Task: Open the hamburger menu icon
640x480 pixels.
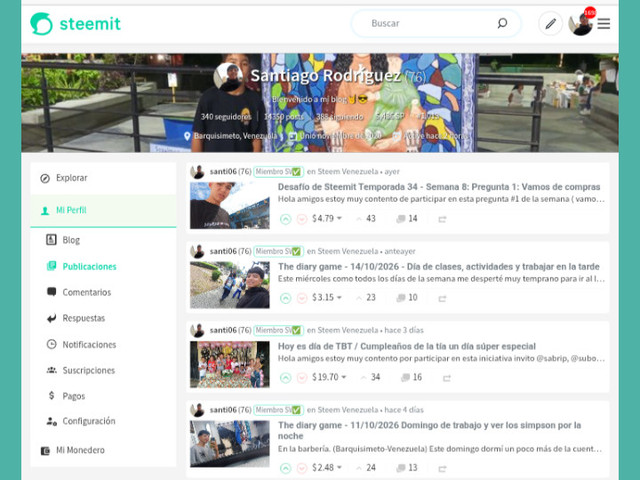Action: coord(604,24)
